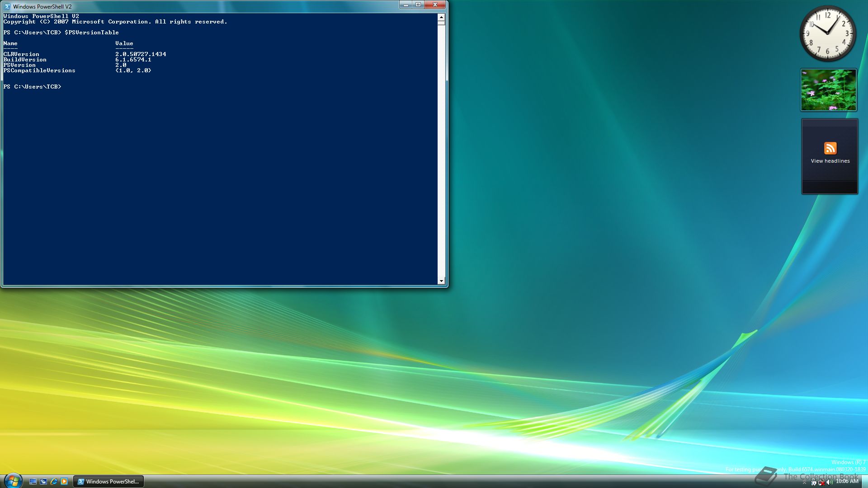Click the PSVersion row name
The height and width of the screenshot is (488, 868).
click(19, 65)
